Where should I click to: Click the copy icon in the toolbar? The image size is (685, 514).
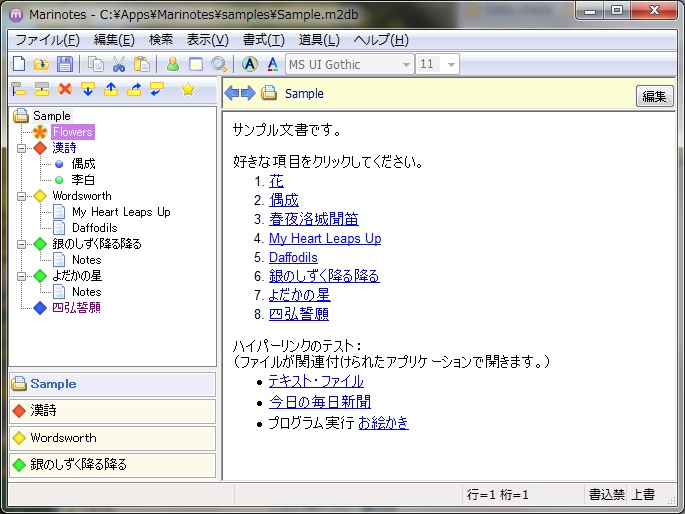point(96,64)
